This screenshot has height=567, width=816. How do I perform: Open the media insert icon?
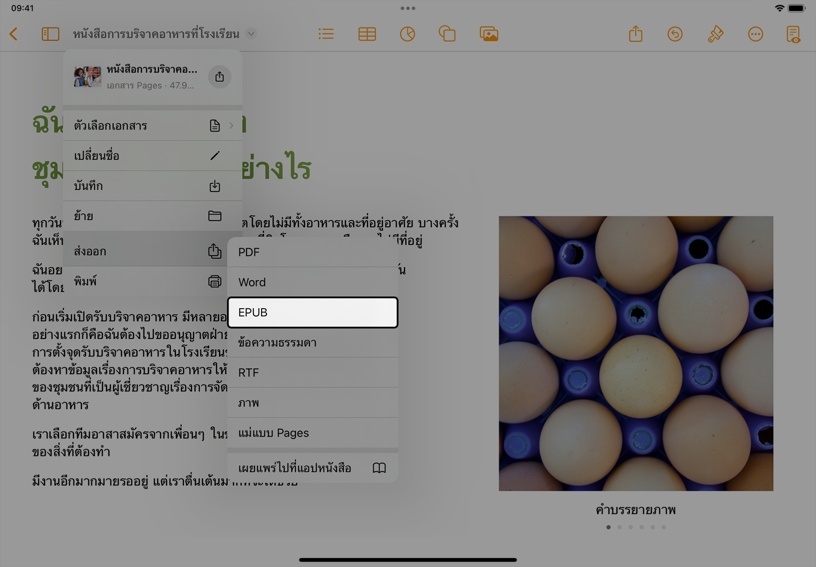point(489,34)
